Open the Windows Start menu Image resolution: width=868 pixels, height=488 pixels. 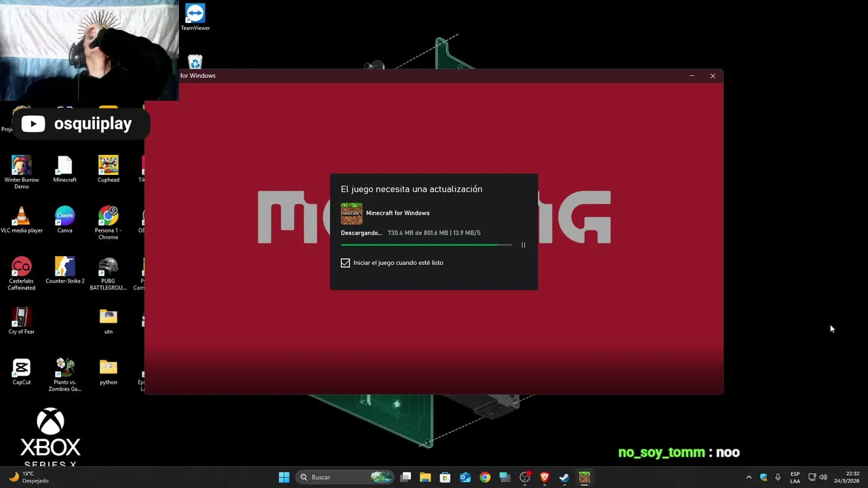tap(284, 477)
